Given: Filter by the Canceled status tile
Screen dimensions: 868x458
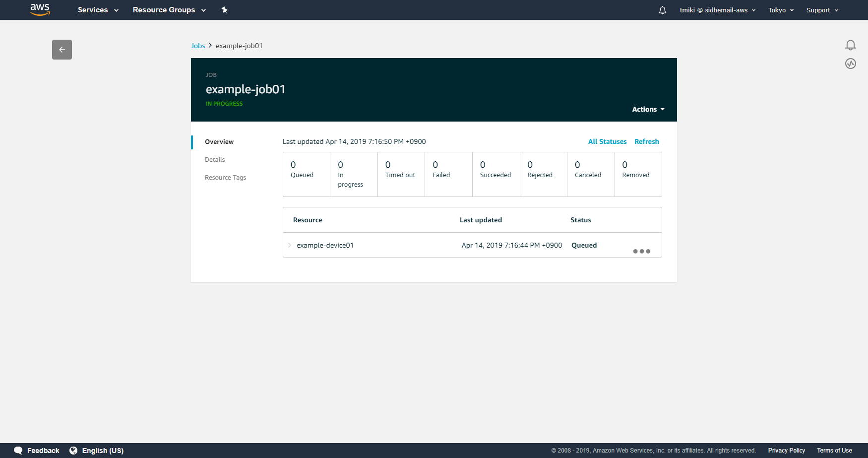Looking at the screenshot, I should click(x=591, y=175).
